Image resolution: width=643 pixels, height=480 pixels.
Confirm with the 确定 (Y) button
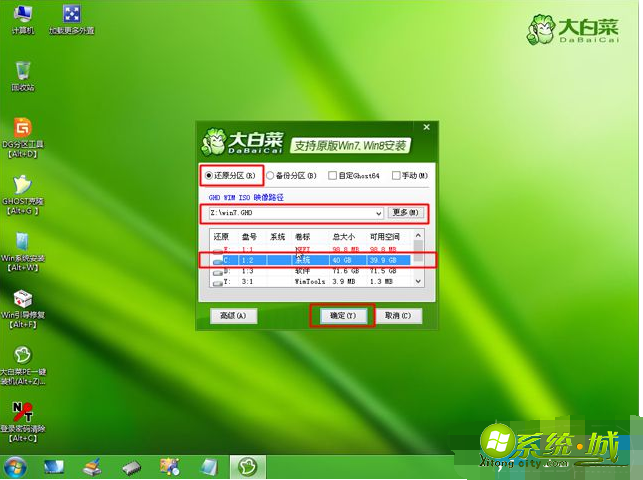click(x=343, y=316)
